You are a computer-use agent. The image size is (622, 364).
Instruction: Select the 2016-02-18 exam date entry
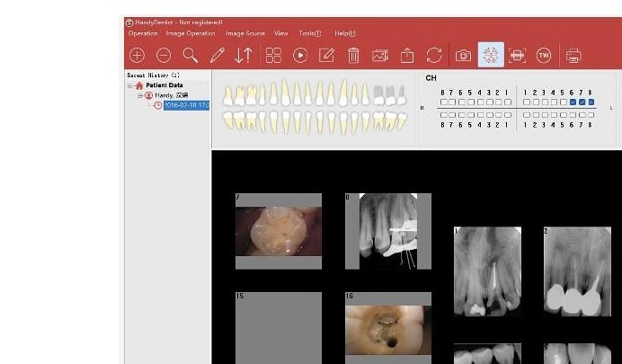click(x=186, y=105)
